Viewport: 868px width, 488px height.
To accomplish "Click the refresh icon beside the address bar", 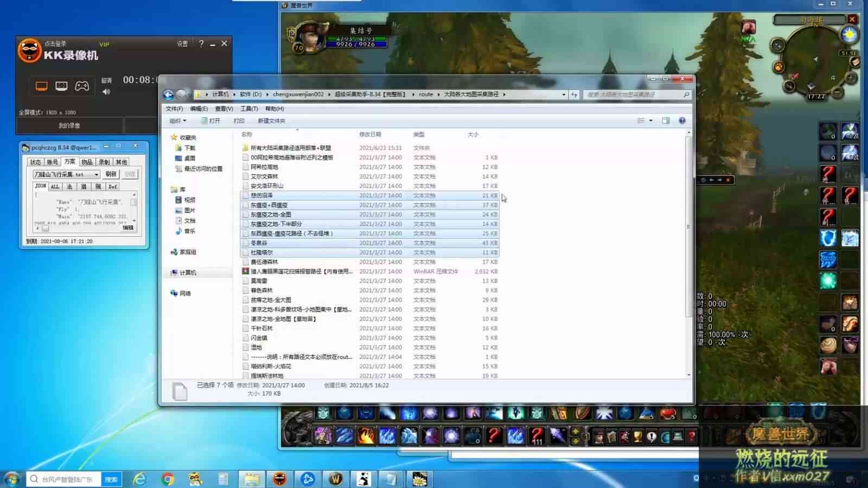I will click(x=574, y=94).
